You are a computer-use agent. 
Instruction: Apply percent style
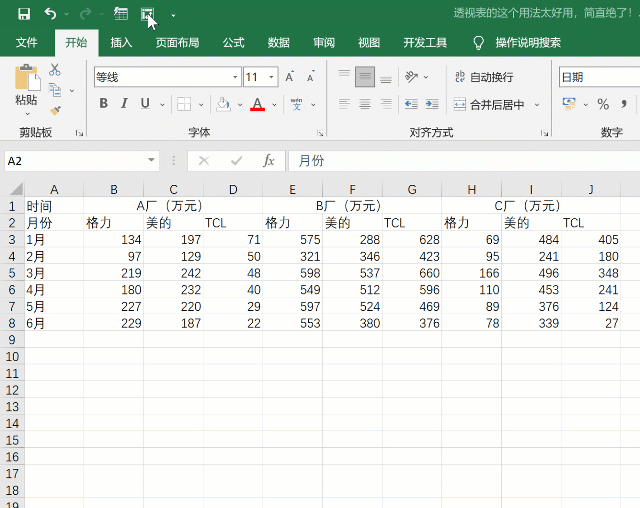point(603,104)
